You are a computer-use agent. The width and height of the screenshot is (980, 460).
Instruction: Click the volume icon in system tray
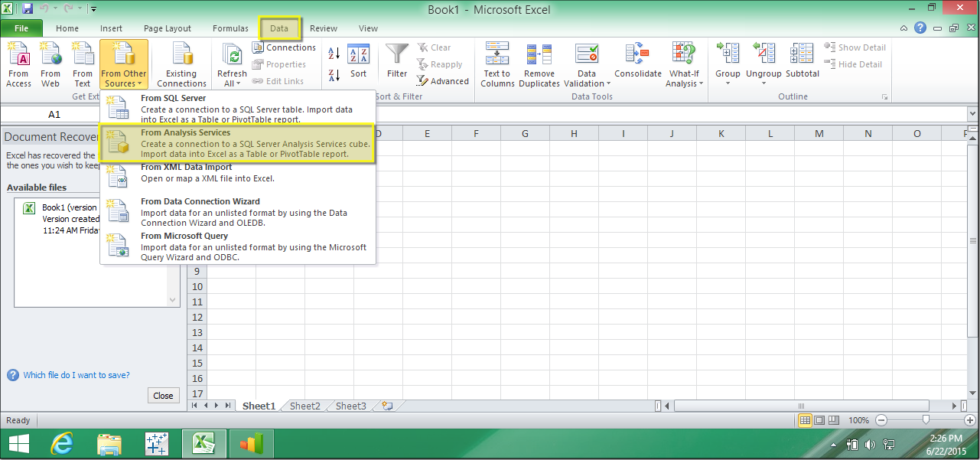coord(870,444)
